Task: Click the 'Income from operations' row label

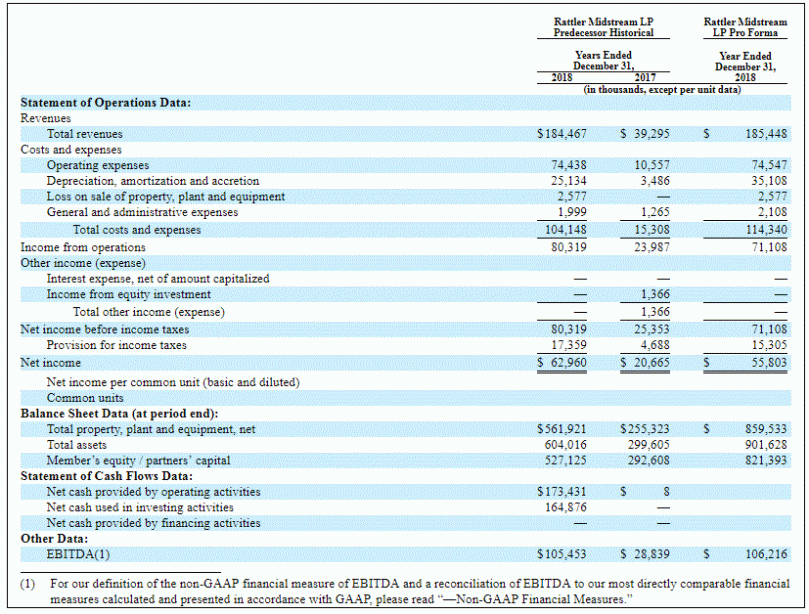Action: 83,247
